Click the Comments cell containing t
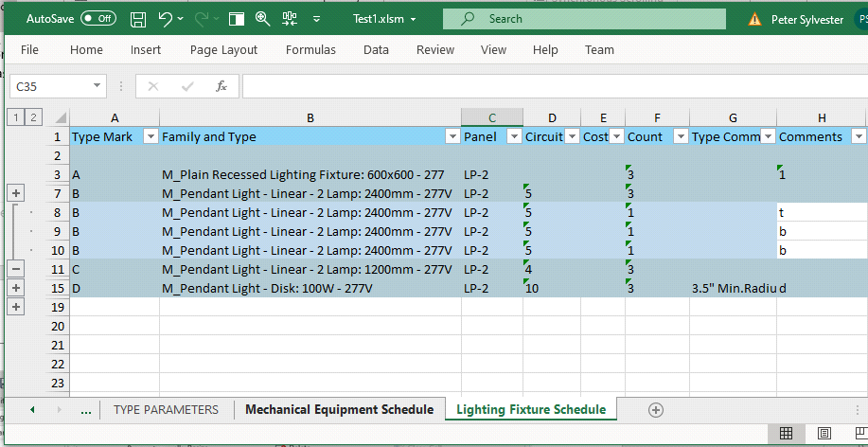Screen dimensions: 868x447 (822, 213)
